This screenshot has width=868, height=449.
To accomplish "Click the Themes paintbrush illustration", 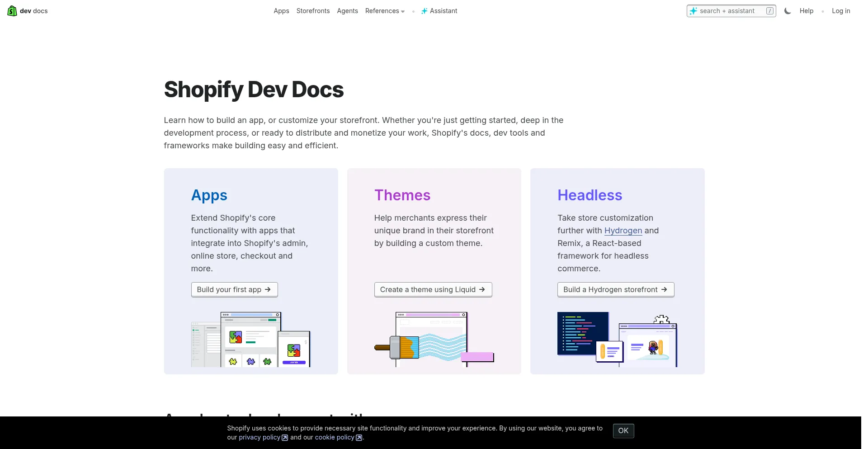I will tap(434, 339).
